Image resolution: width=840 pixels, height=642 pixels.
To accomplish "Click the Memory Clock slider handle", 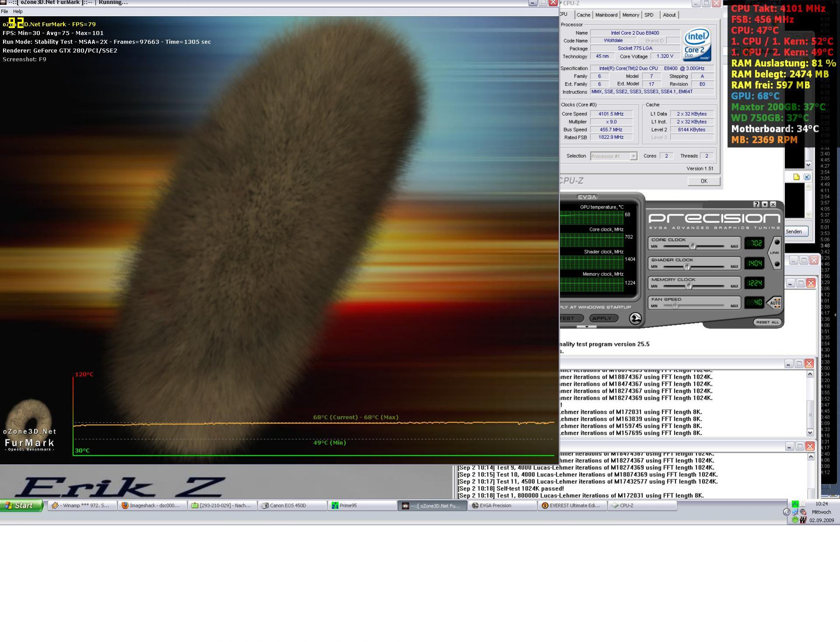I will (689, 286).
